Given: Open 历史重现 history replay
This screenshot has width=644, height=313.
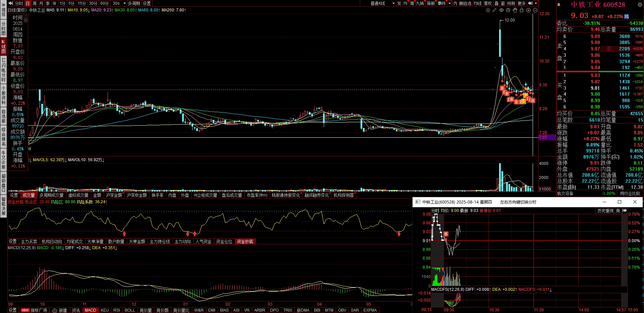Looking at the screenshot, I should coord(605,211).
